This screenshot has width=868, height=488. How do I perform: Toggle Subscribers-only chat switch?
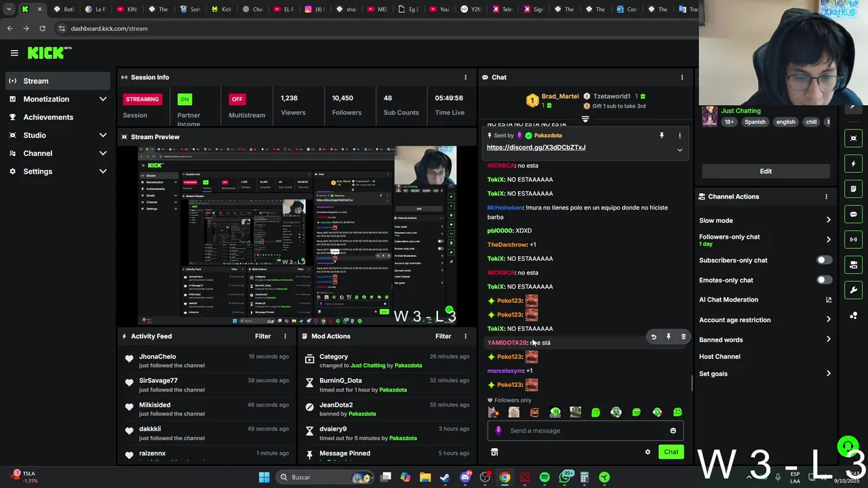(824, 260)
